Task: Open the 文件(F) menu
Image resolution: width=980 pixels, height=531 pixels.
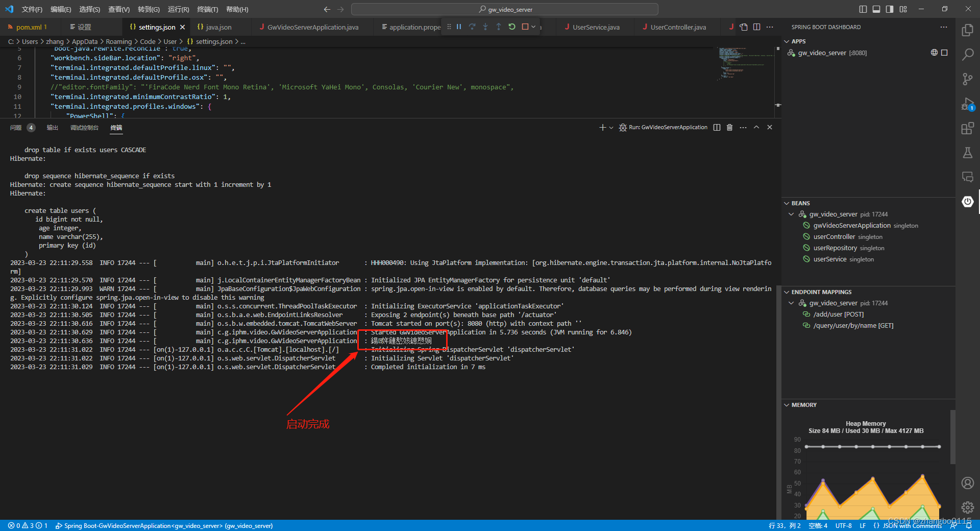Action: [x=32, y=9]
